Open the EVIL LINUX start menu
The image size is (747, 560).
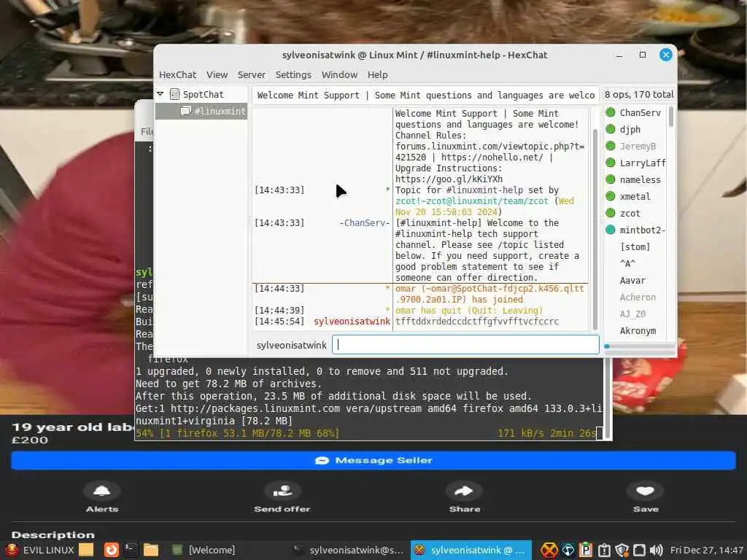pos(39,550)
